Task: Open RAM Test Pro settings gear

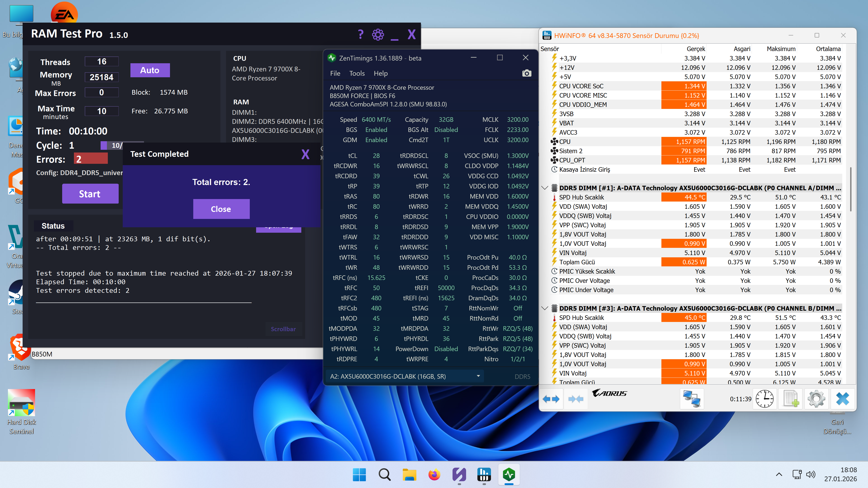Action: tap(378, 34)
